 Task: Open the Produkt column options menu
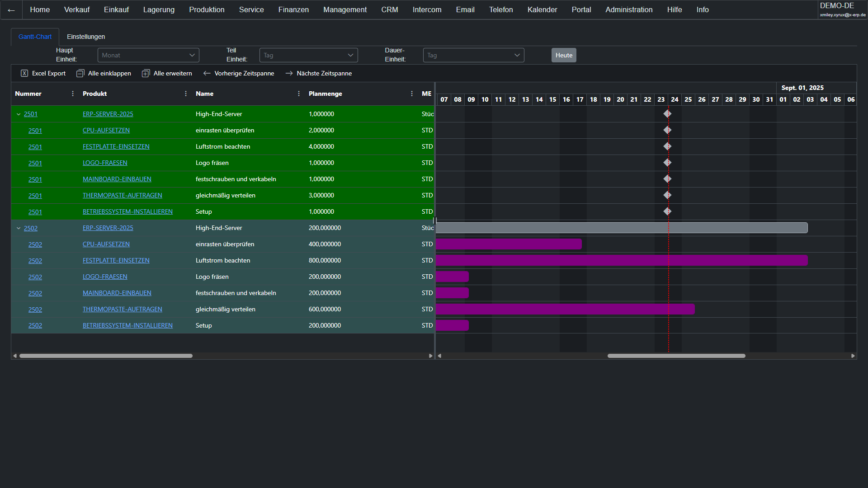point(186,94)
